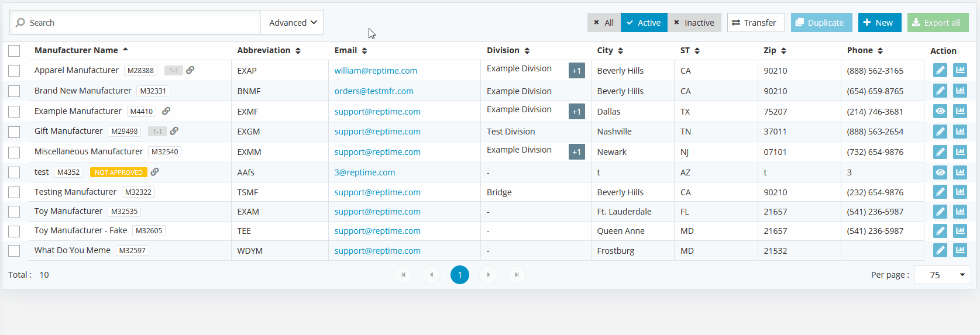Click edit pencil icon for What Do You Meme
Image resolution: width=980 pixels, height=335 pixels.
[940, 251]
